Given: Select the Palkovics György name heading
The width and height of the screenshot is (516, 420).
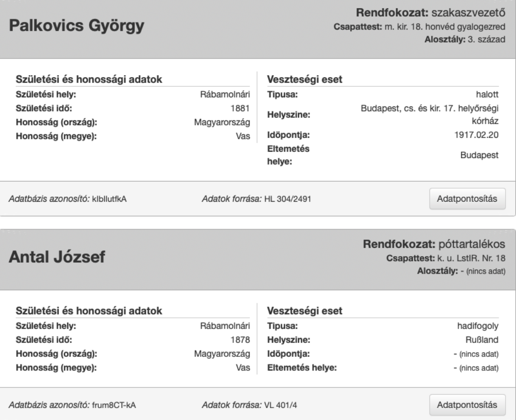Looking at the screenshot, I should point(77,26).
